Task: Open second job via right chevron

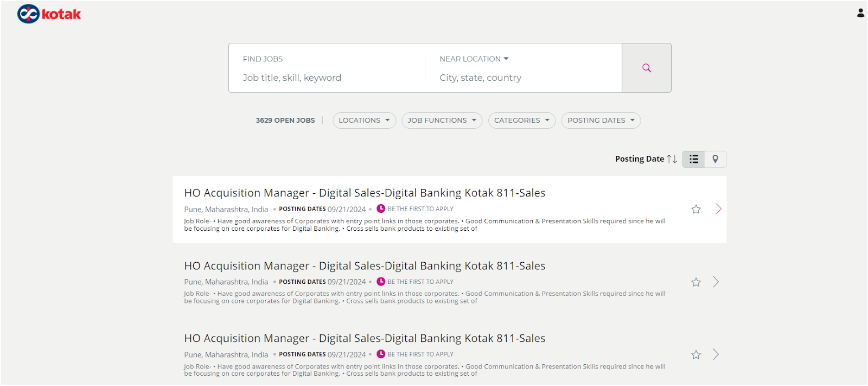Action: 716,282
